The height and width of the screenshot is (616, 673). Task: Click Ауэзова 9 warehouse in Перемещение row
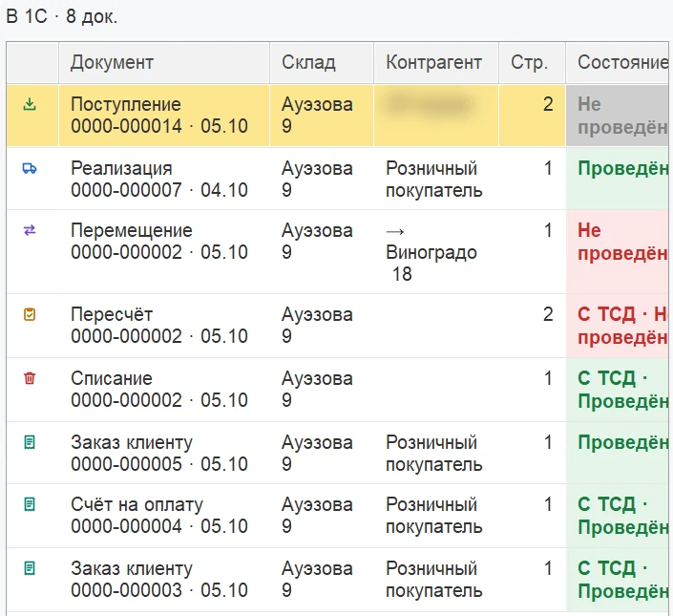317,242
